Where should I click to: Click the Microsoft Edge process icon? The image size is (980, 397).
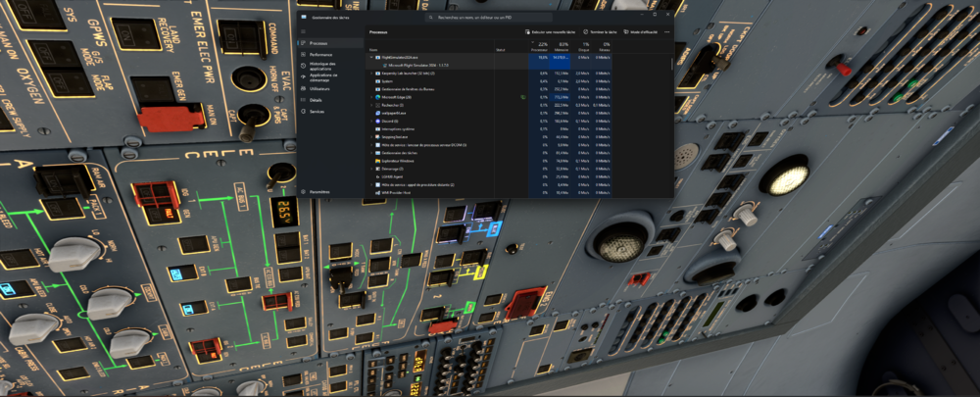tap(378, 97)
